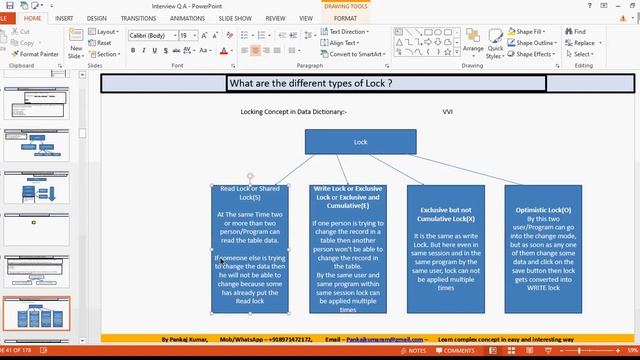640x360 pixels.
Task: Switch to the DESIGN tab
Action: [x=97, y=18]
